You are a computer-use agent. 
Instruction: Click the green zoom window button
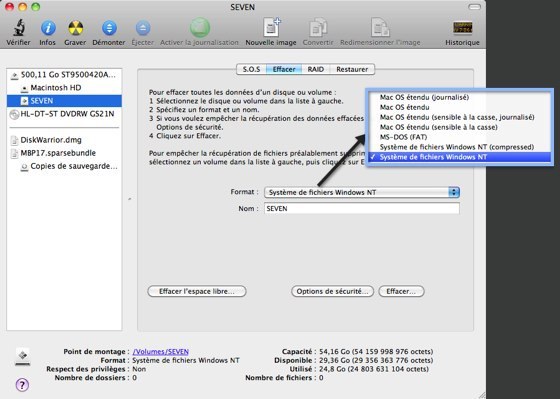pos(35,7)
